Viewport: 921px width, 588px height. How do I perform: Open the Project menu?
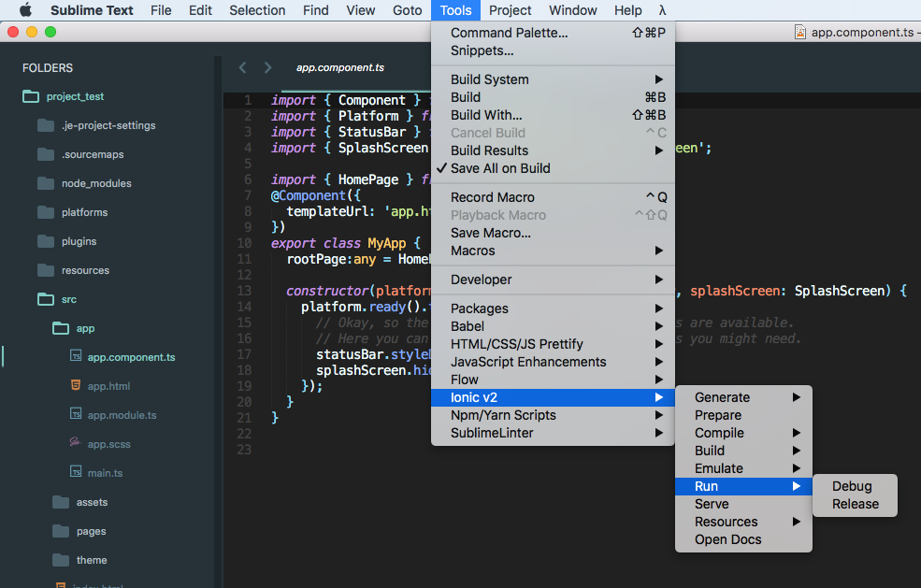pos(510,10)
